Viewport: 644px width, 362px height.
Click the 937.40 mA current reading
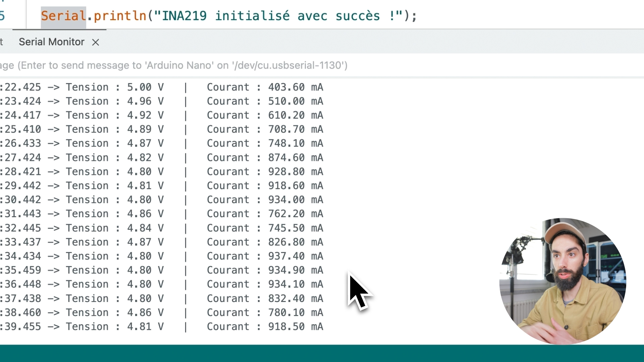click(x=295, y=256)
